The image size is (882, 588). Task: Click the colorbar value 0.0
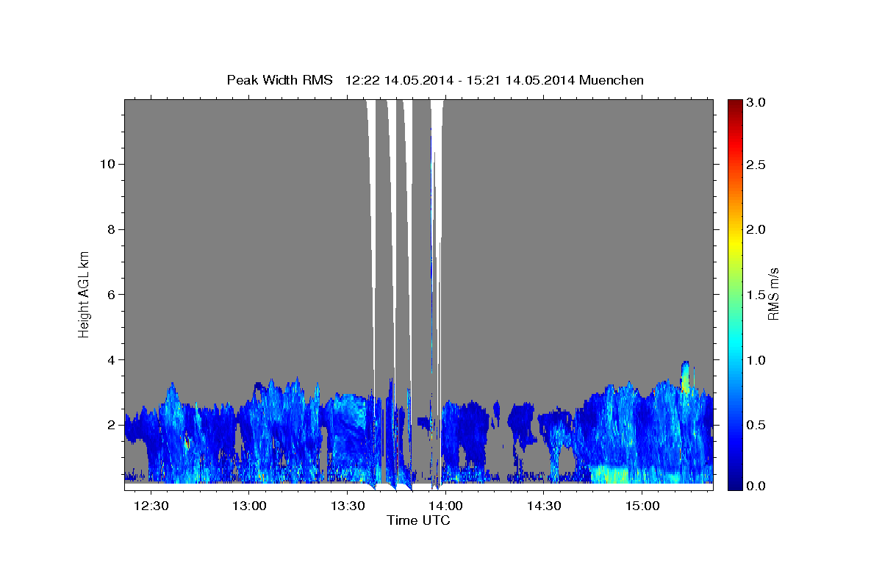pyautogui.click(x=757, y=486)
